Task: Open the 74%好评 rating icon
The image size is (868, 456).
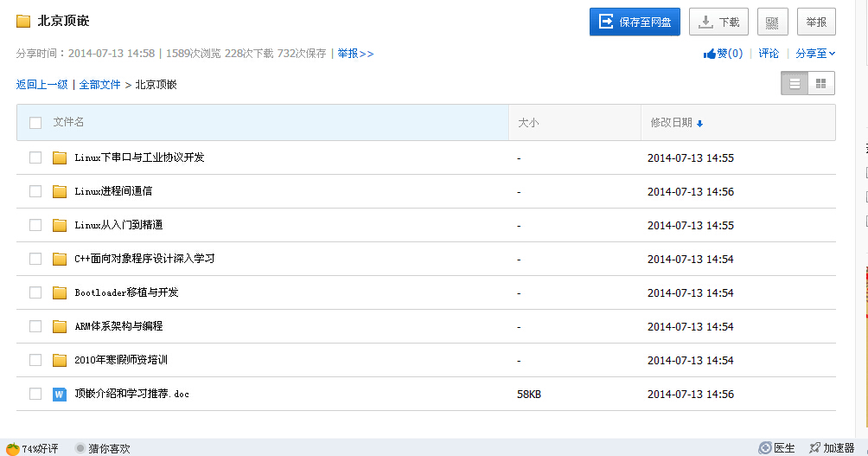Action: click(x=13, y=448)
